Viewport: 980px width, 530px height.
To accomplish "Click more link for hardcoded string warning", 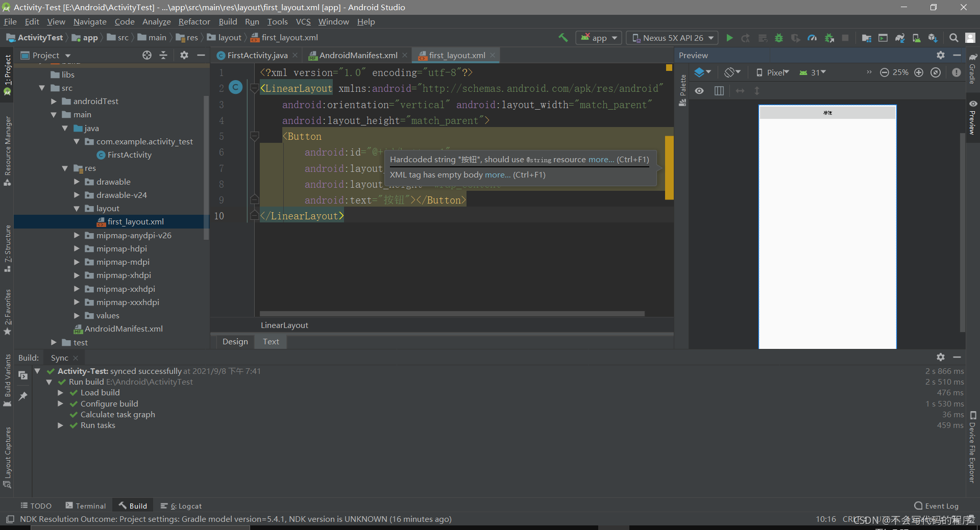I will [601, 160].
